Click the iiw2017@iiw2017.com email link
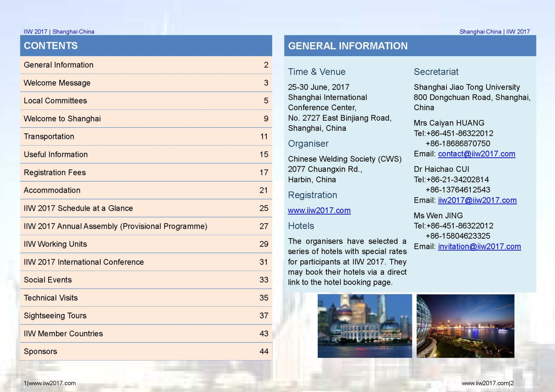Screen dimensions: 555x392 pyautogui.click(x=477, y=200)
